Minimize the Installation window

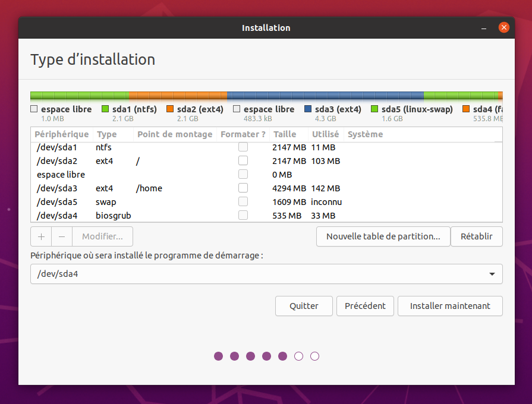(484, 28)
